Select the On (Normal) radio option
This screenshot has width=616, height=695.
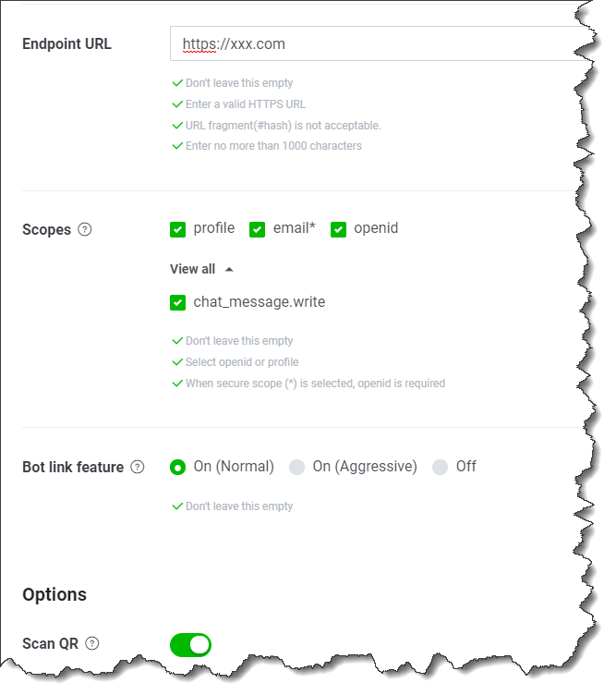[178, 468]
